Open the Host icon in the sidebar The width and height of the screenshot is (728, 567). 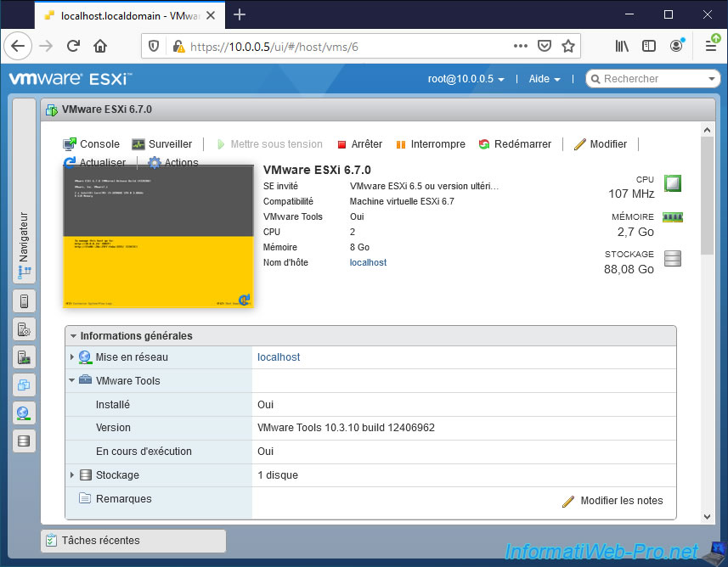[24, 301]
